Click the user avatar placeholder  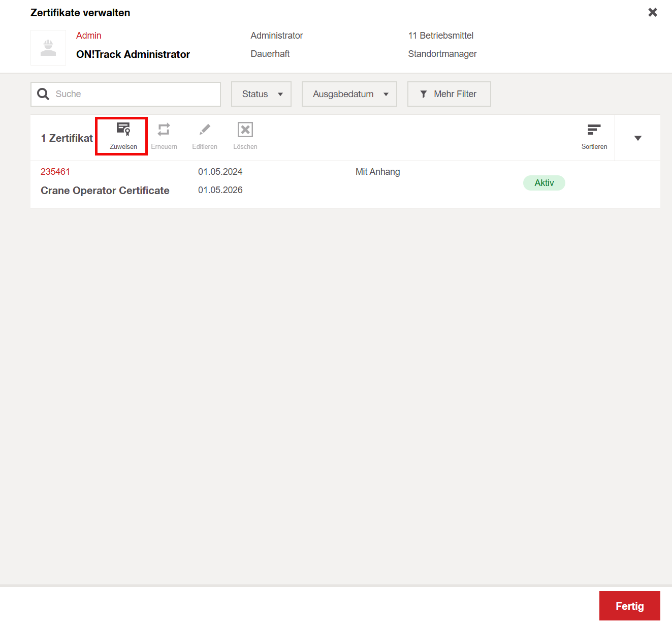click(48, 48)
